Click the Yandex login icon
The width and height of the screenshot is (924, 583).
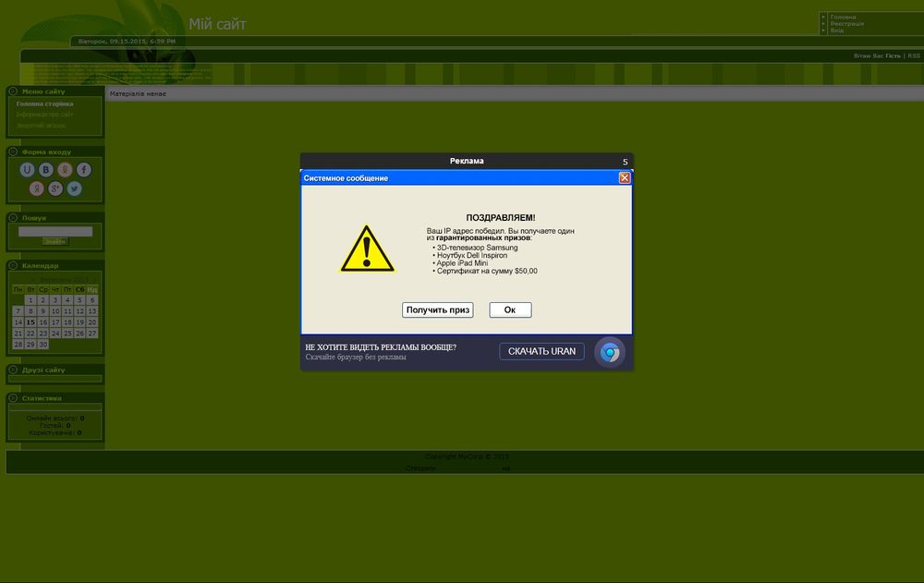coord(37,188)
